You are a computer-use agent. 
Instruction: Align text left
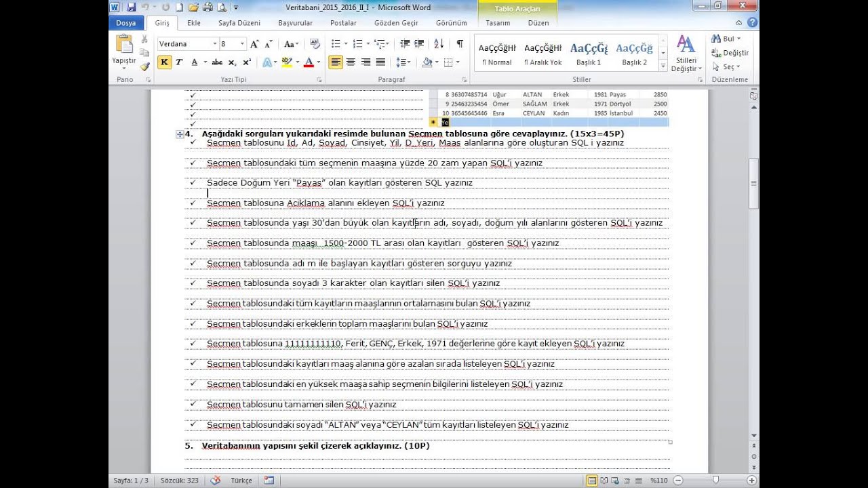336,62
